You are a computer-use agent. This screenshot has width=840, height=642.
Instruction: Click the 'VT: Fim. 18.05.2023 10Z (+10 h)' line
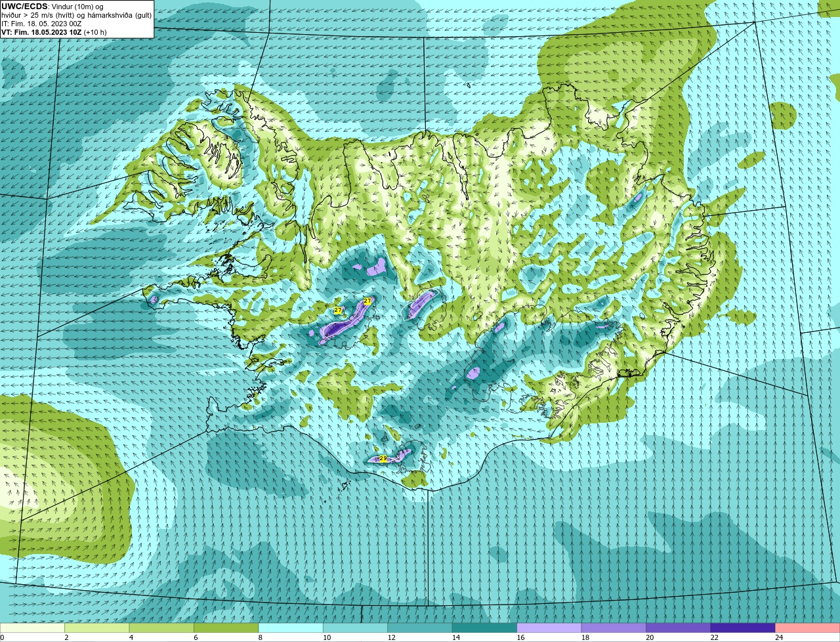[x=54, y=32]
